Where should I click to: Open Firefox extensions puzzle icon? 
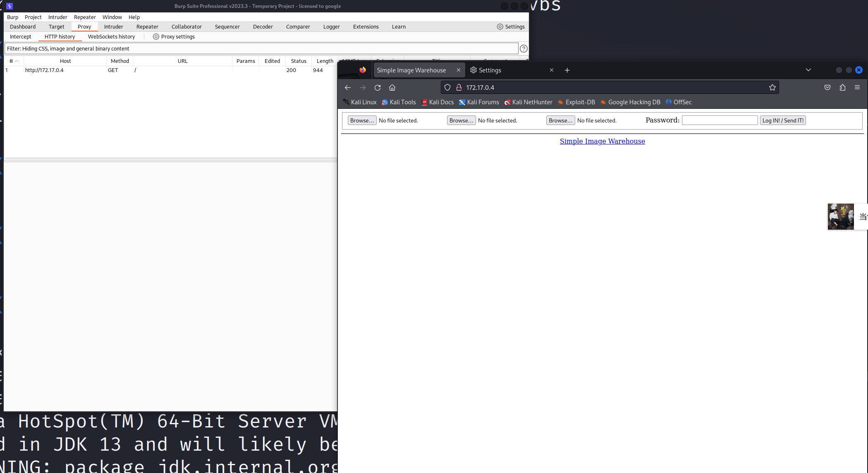coord(842,87)
